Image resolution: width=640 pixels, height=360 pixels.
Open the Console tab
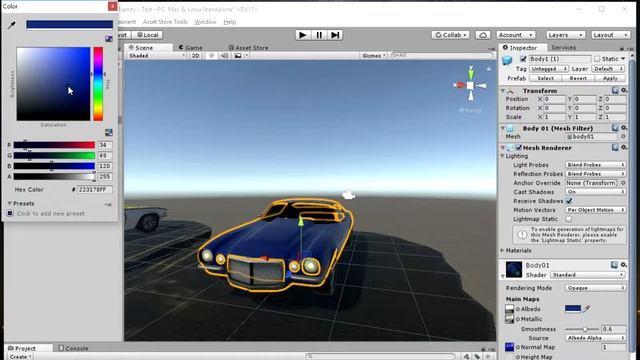tap(73, 348)
